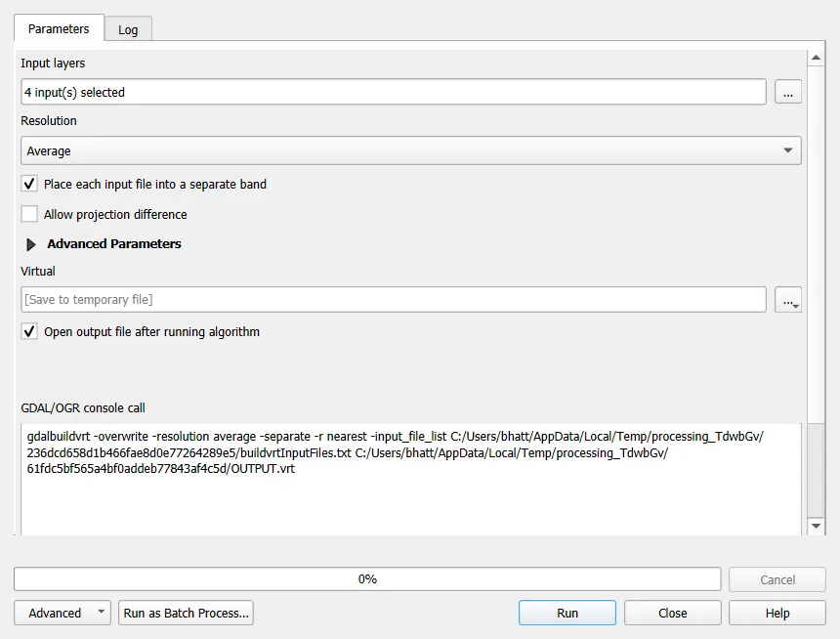Expand the Advanced Parameters section
This screenshot has width=840, height=639.
(x=31, y=244)
